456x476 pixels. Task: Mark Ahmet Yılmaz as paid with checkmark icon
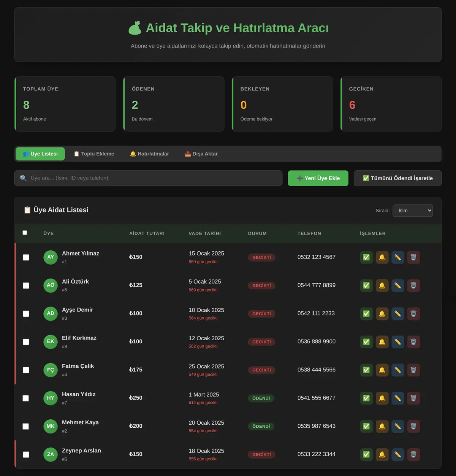coord(366,257)
